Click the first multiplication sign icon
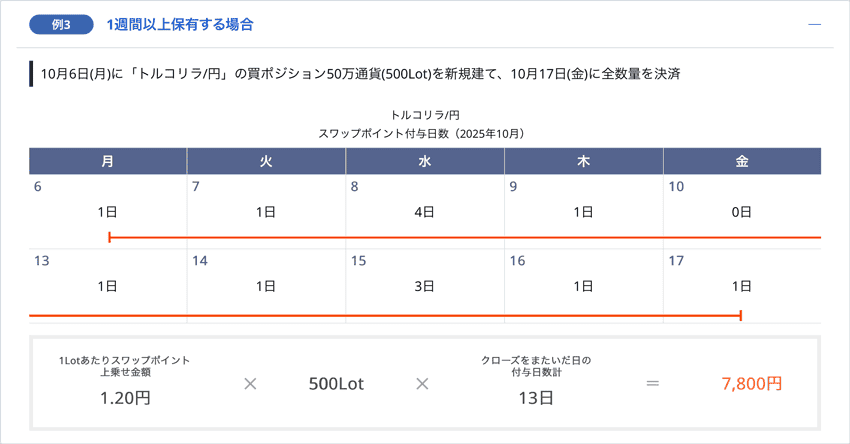The height and width of the screenshot is (444, 850). [x=250, y=383]
